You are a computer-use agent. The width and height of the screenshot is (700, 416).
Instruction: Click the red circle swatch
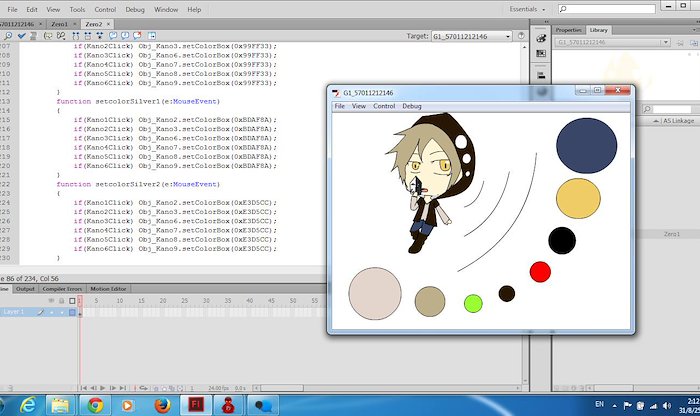pyautogui.click(x=540, y=272)
